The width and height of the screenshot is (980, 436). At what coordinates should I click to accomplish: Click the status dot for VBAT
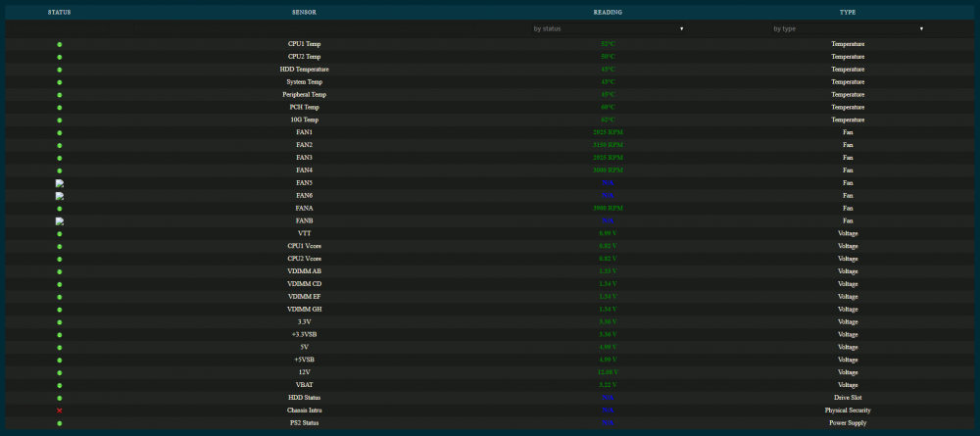(x=60, y=385)
